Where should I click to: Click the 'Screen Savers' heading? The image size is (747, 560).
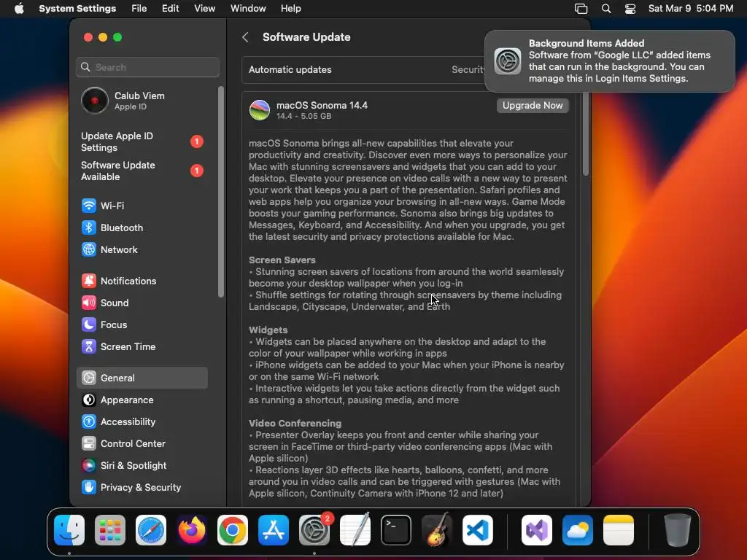282,260
